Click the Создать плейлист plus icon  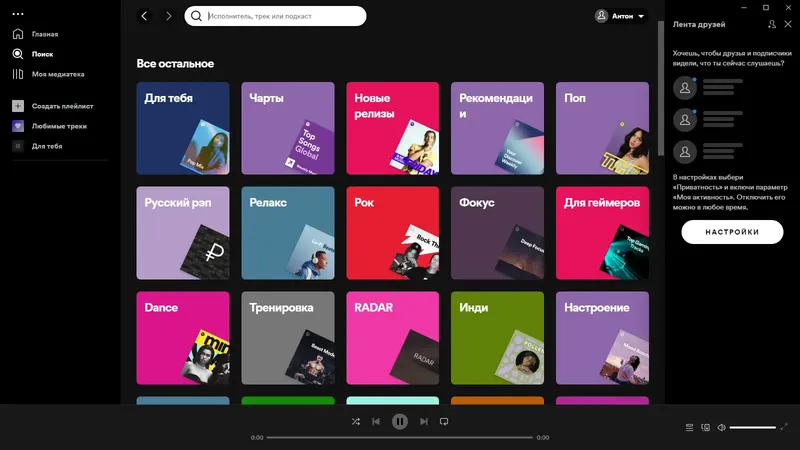click(x=18, y=106)
